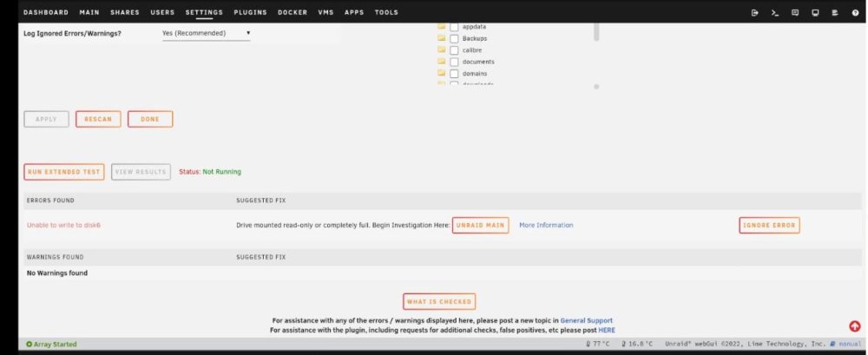The image size is (868, 355).
Task: Click the manual book icon in footer
Action: tap(832, 344)
